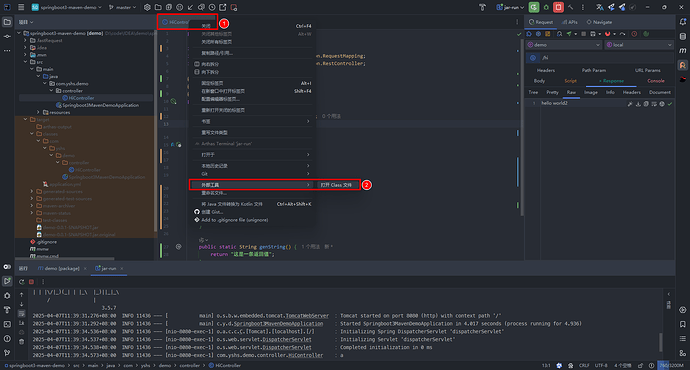Choose Split Down in the context menu

[252, 72]
